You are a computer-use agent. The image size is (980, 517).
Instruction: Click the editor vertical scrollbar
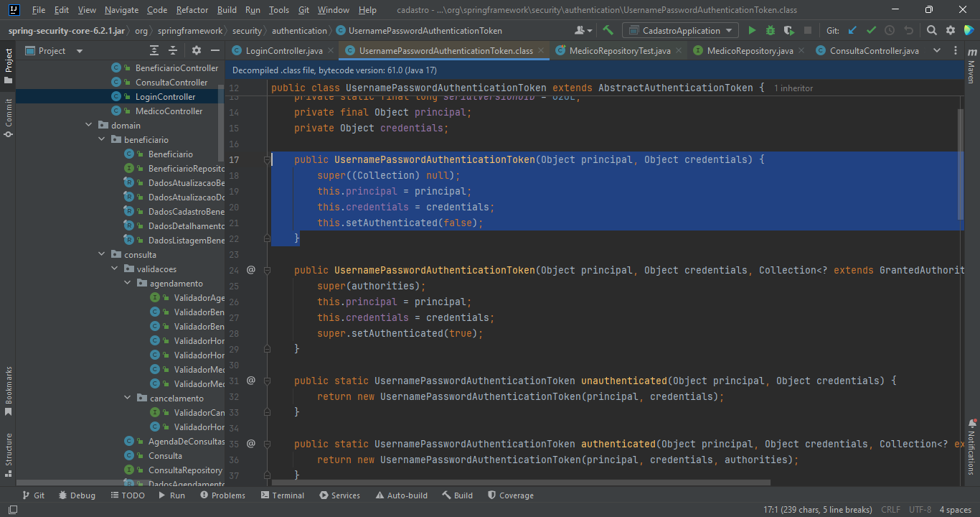click(x=960, y=165)
